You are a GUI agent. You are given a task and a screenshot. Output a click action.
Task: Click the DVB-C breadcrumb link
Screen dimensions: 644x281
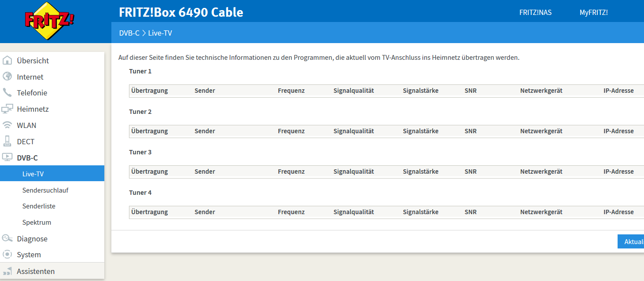(x=129, y=33)
